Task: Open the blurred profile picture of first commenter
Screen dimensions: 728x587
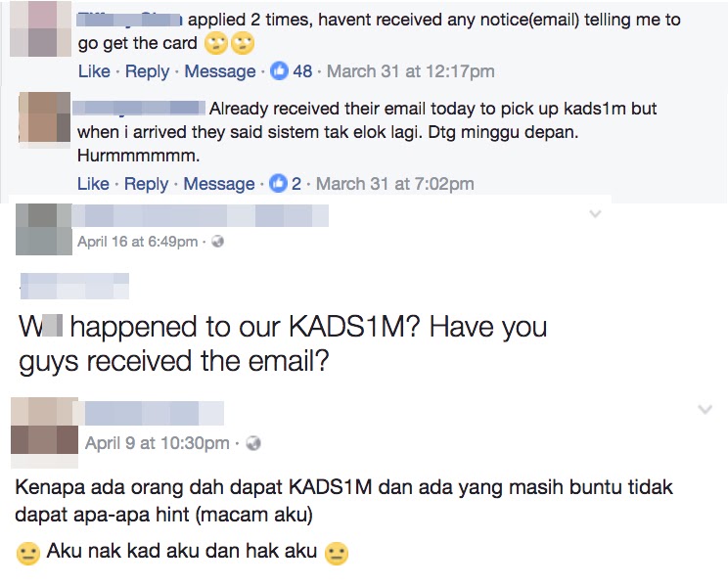Action: coord(40,28)
